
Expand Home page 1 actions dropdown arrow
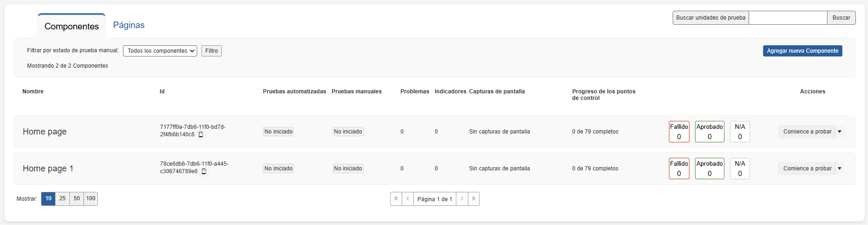(x=840, y=169)
